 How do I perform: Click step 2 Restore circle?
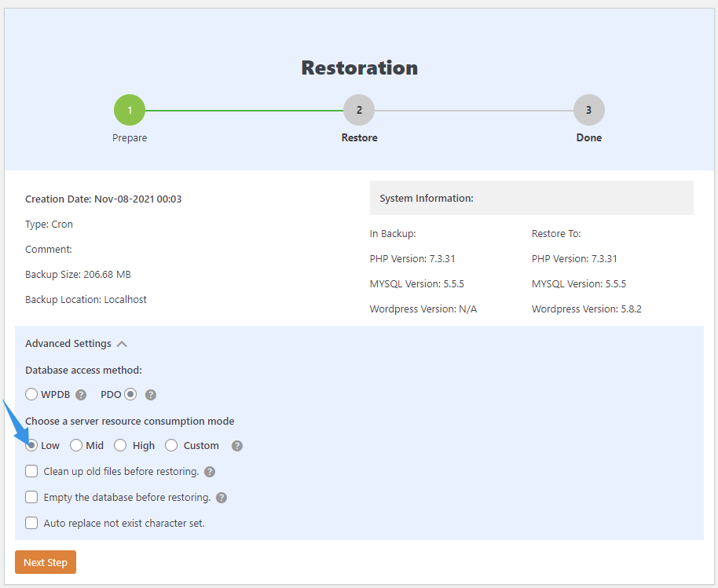pos(359,110)
